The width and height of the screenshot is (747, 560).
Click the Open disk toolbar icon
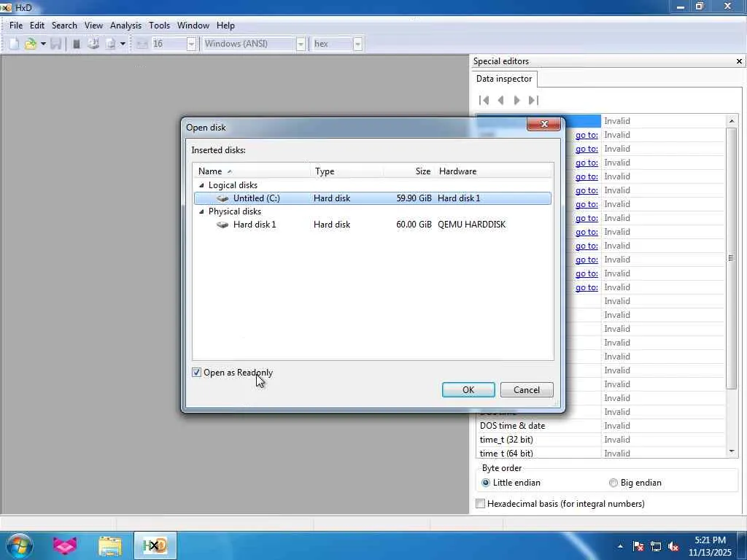[x=93, y=44]
